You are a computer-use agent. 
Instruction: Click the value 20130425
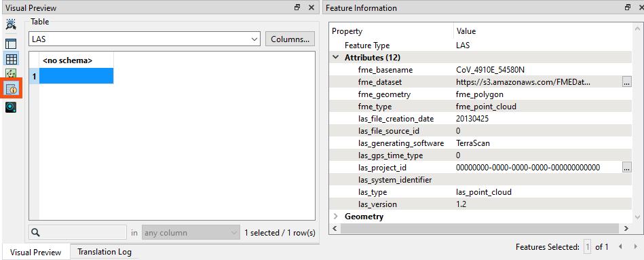[472, 119]
